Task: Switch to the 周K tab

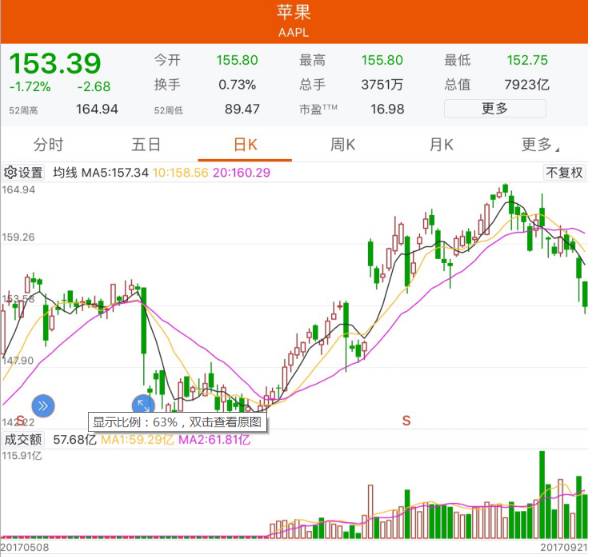Action: coord(343,145)
